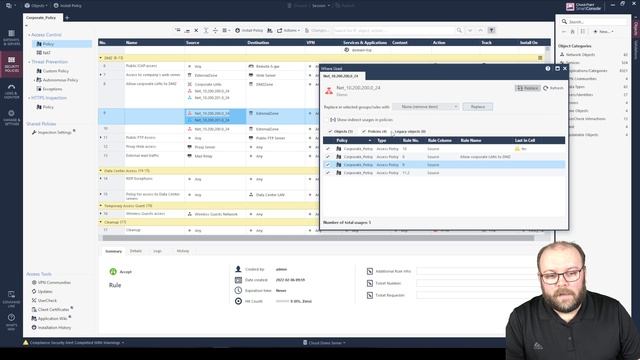The height and width of the screenshot is (360, 640).
Task: Collapse the Cleanup section header
Action: click(x=101, y=222)
